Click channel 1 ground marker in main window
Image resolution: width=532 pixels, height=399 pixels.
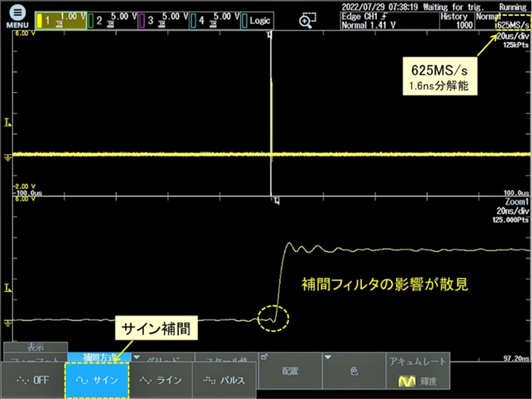[7, 157]
